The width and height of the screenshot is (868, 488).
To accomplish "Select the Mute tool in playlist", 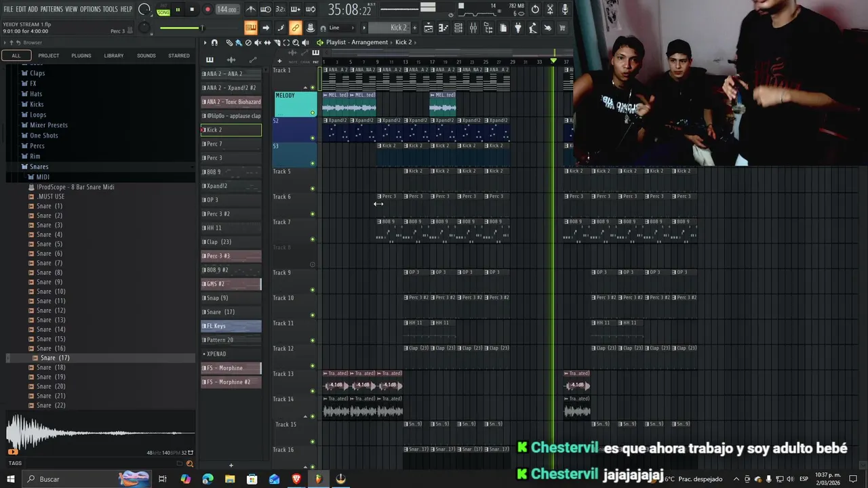I will (258, 42).
